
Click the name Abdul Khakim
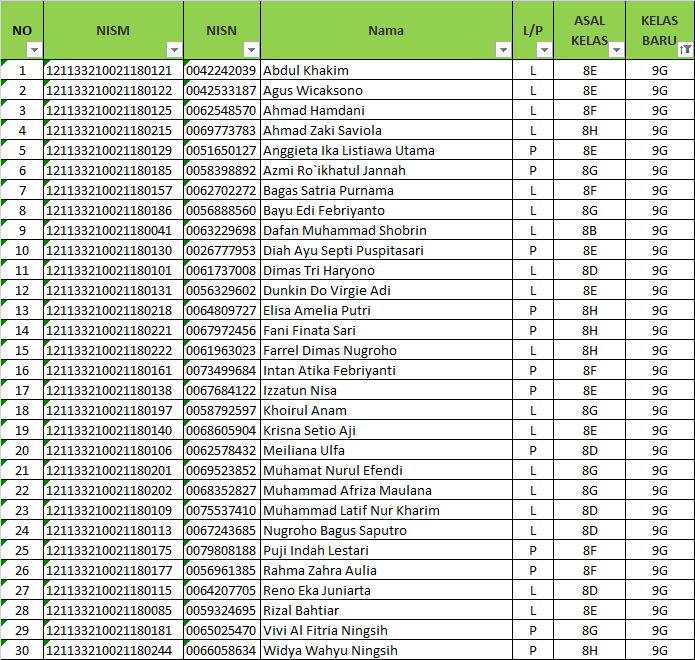[x=306, y=70]
